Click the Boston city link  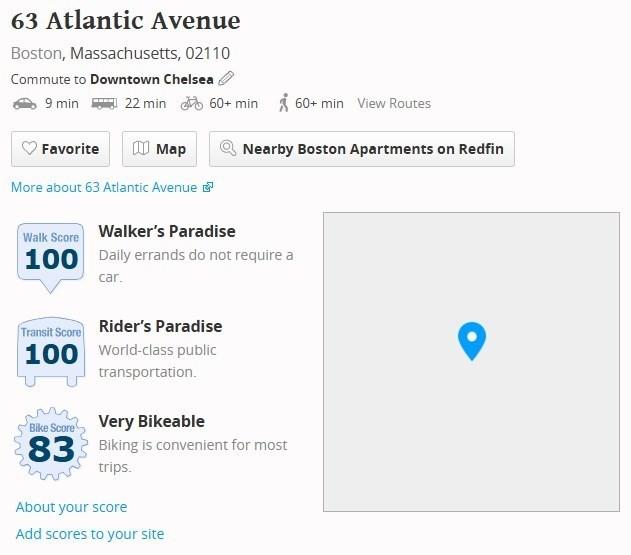click(37, 53)
